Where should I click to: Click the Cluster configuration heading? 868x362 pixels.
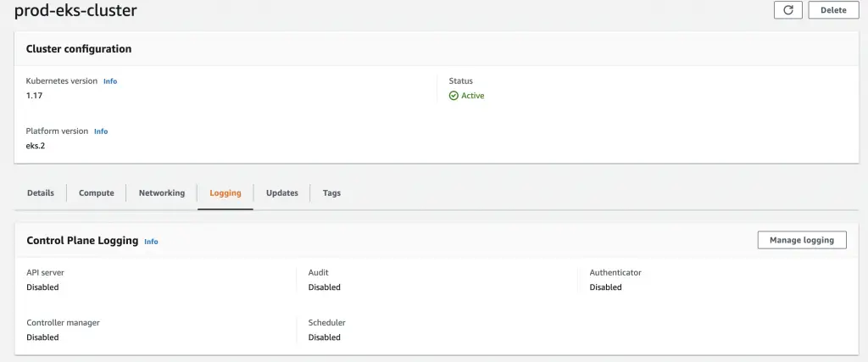point(79,48)
